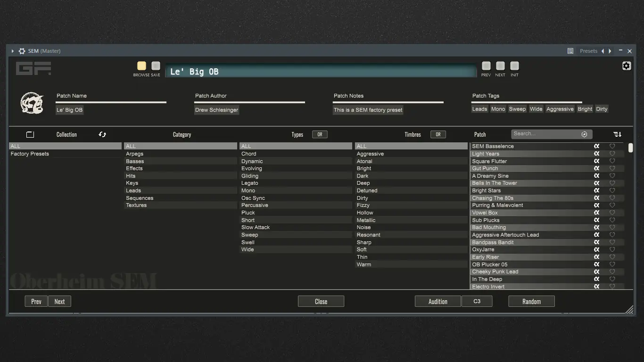This screenshot has width=644, height=362.
Task: Favorite the Light Years patch
Action: pos(612,154)
